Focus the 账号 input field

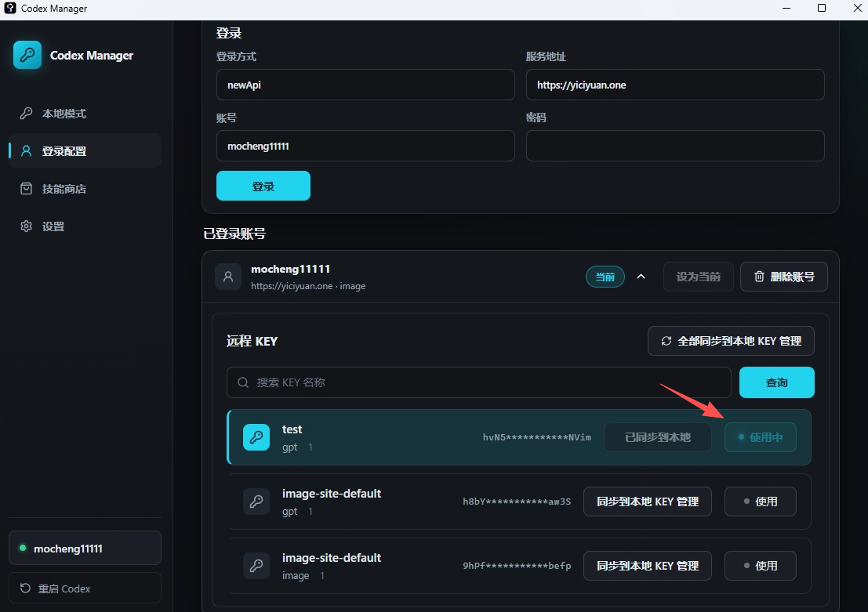click(365, 146)
